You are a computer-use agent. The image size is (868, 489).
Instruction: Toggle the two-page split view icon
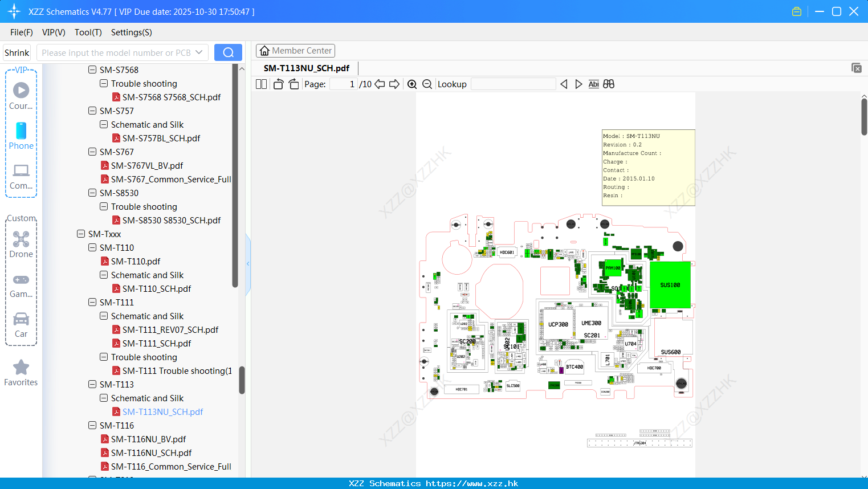tap(261, 84)
